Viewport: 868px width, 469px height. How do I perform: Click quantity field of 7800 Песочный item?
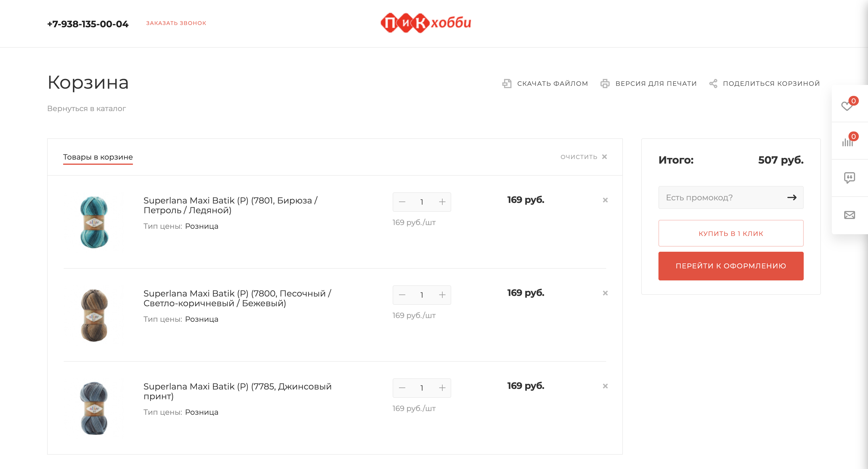pos(422,295)
